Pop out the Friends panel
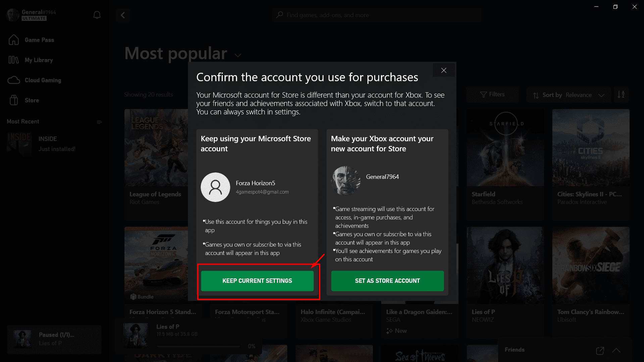Screen dimensions: 644x362 point(600,351)
